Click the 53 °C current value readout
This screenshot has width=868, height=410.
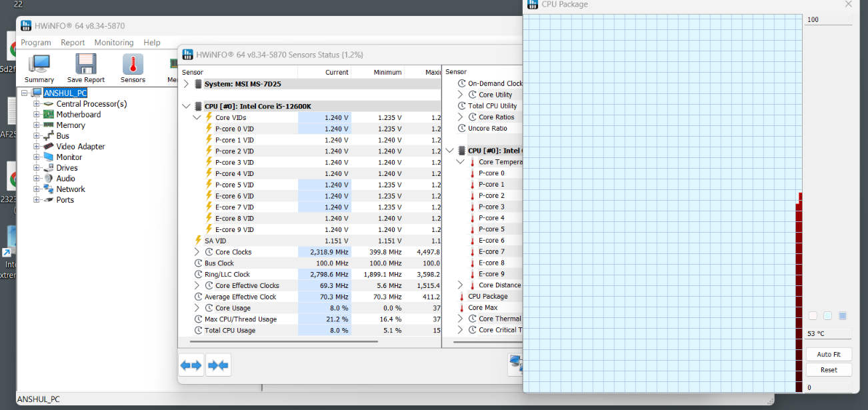(829, 334)
